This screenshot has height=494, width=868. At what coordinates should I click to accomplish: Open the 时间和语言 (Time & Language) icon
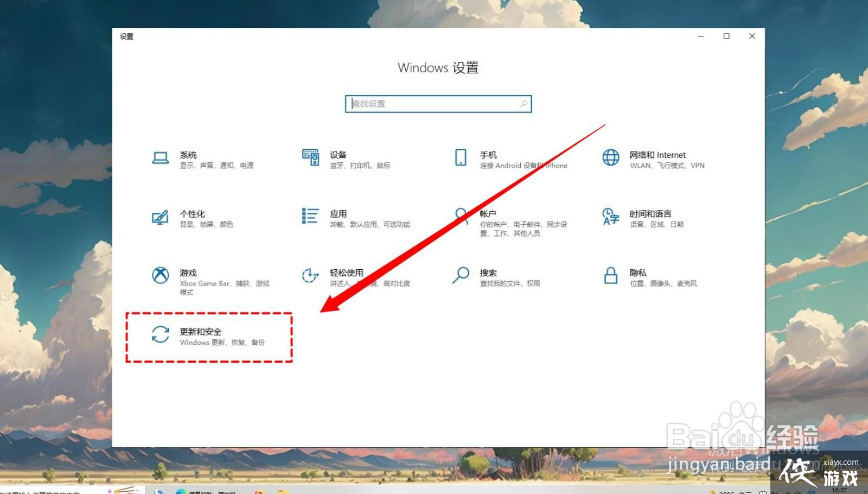[611, 216]
